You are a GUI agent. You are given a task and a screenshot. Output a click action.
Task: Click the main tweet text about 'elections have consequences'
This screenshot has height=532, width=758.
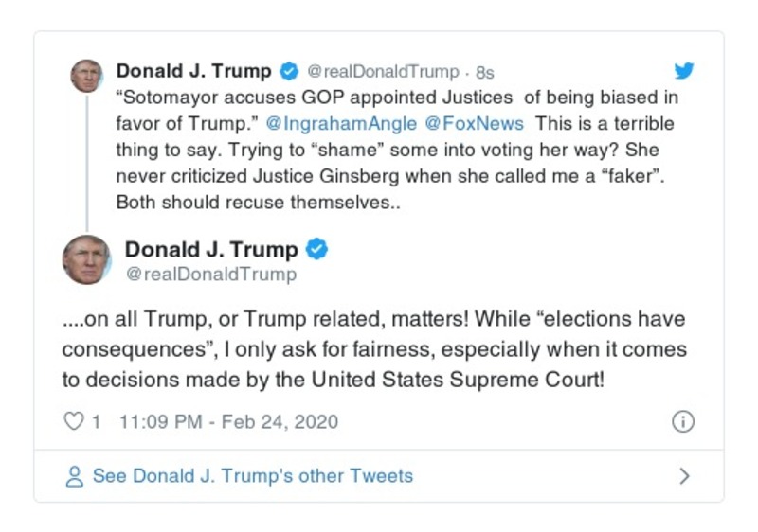point(374,347)
